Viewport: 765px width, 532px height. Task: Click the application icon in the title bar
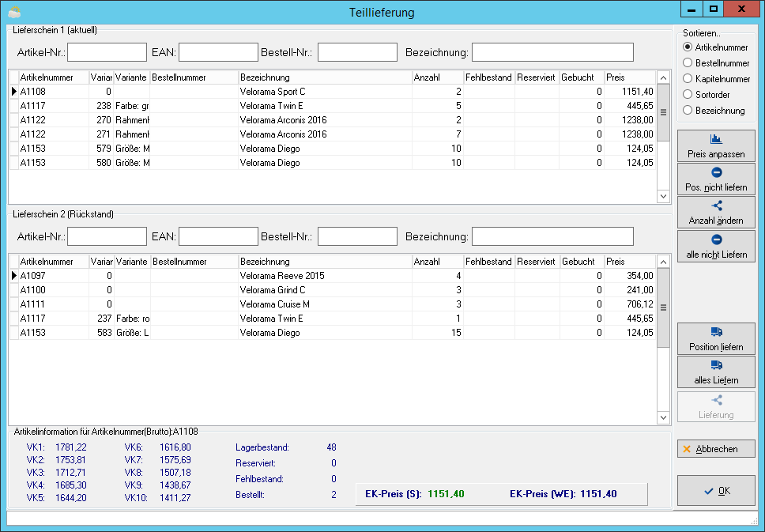coord(15,12)
